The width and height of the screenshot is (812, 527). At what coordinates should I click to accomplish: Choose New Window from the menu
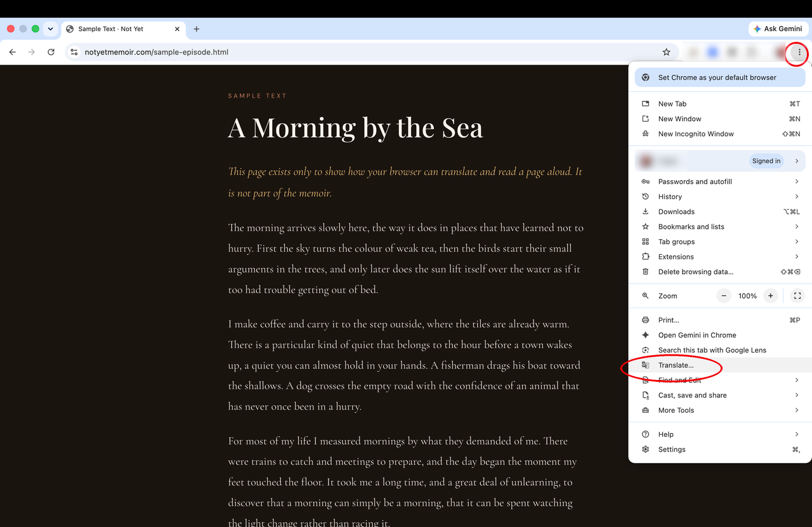(x=720, y=119)
